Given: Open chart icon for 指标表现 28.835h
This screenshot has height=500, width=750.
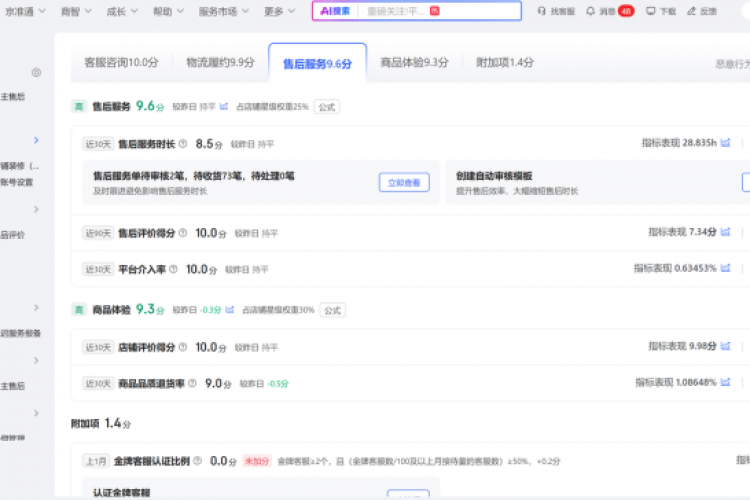Looking at the screenshot, I should [726, 143].
